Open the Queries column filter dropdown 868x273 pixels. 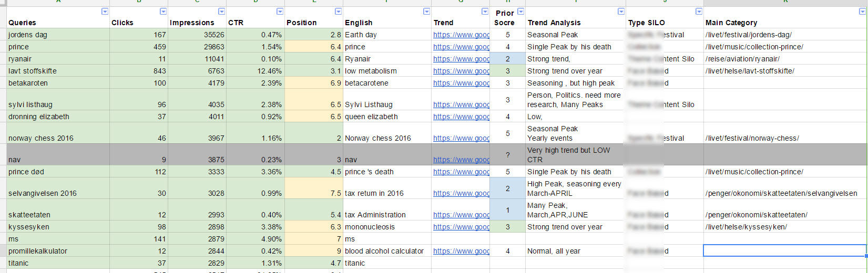[105, 12]
